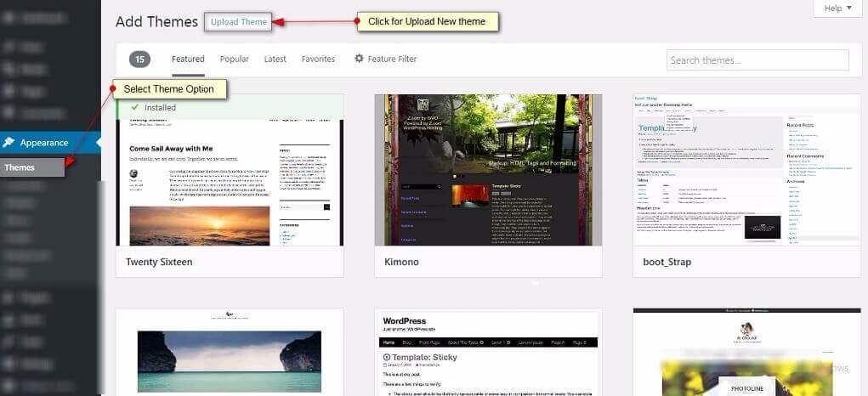The width and height of the screenshot is (868, 396).
Task: Click the Twenty Sixteen theme name
Action: pyautogui.click(x=159, y=262)
